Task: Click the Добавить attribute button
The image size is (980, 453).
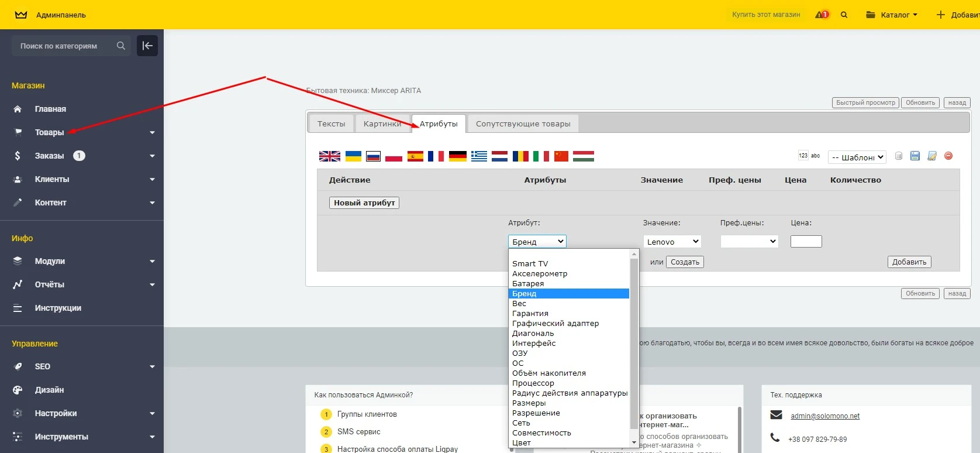Action: point(909,262)
